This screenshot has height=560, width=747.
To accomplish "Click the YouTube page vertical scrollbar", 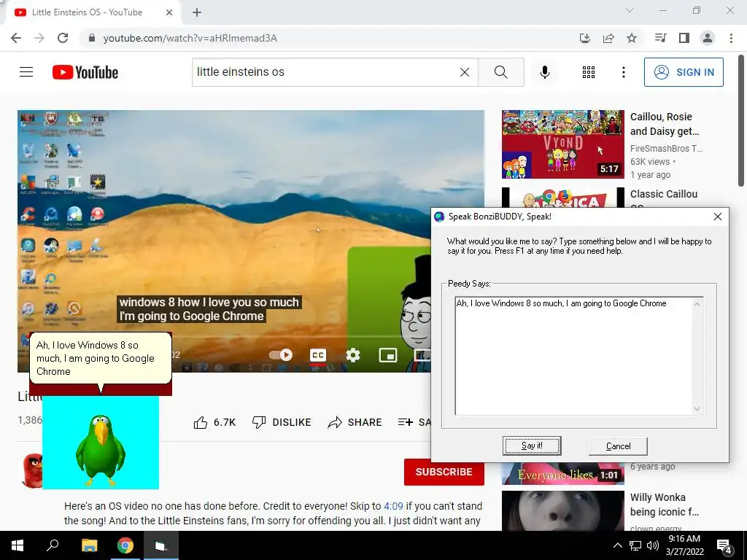I will [741, 122].
